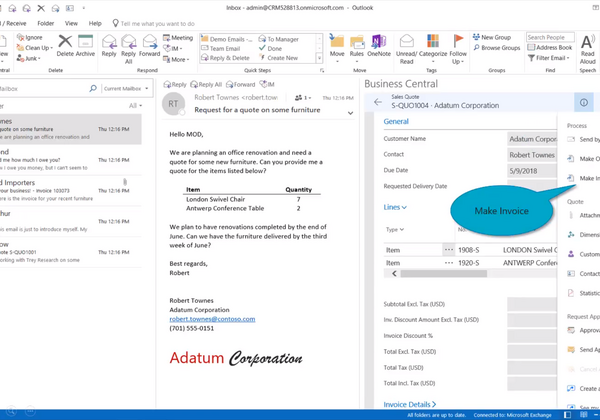Expand the IM dropdown in ribbon

[x=173, y=49]
